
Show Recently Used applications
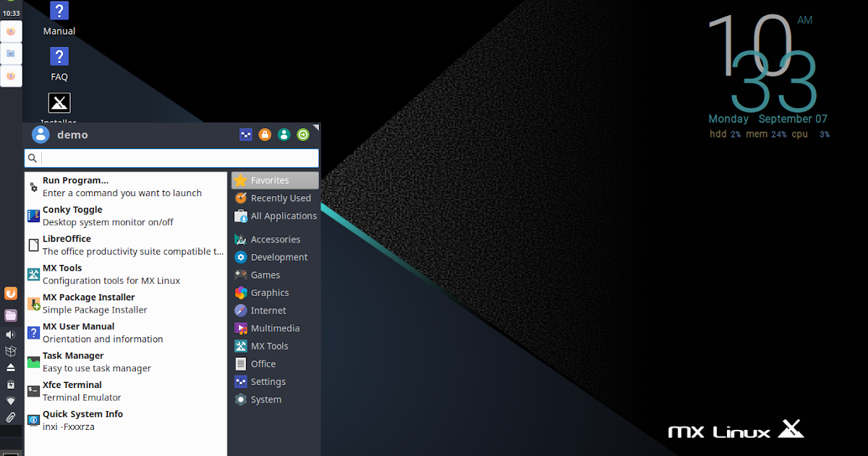coord(275,198)
